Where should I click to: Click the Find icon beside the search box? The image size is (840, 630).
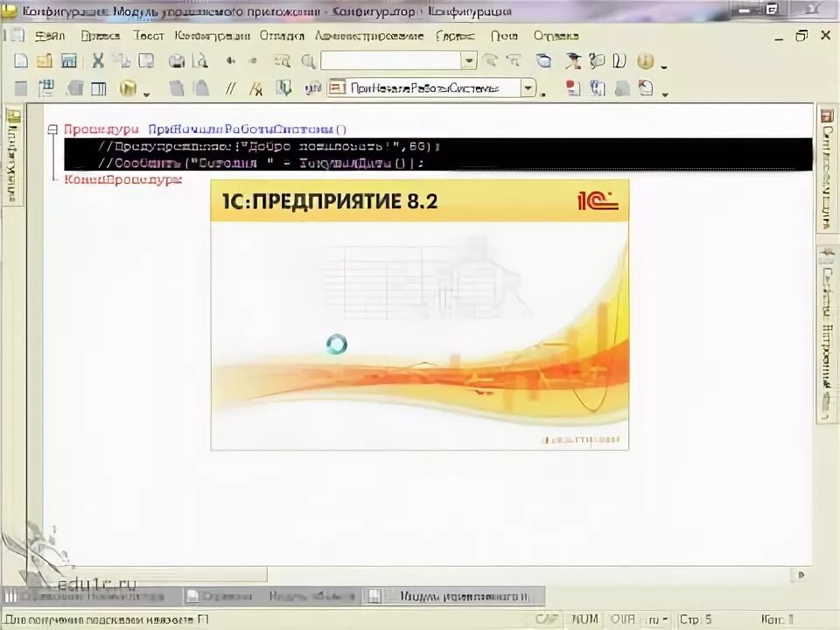click(x=283, y=61)
